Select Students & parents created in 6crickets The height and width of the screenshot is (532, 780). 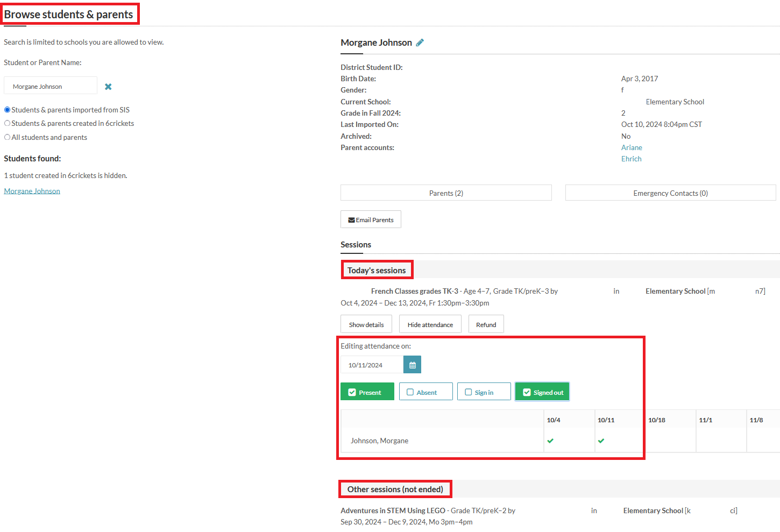point(8,123)
